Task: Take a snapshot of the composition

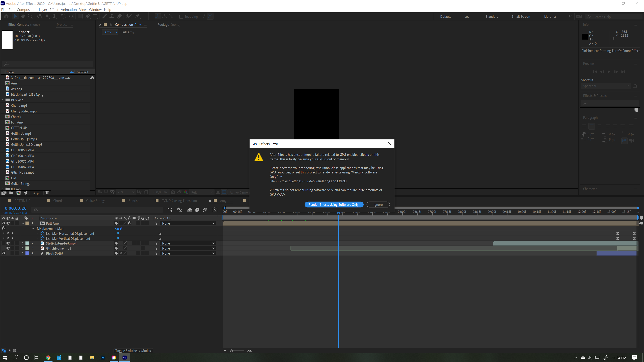Action: (173, 192)
